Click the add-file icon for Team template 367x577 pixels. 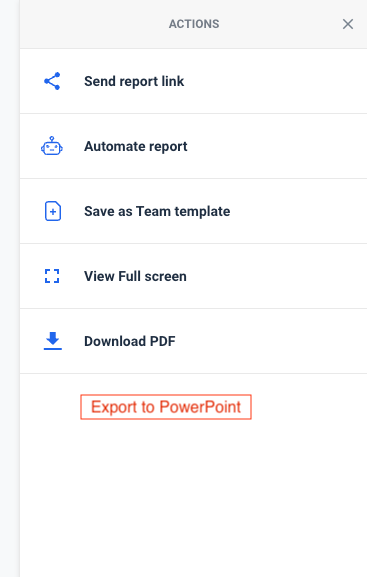tap(53, 211)
